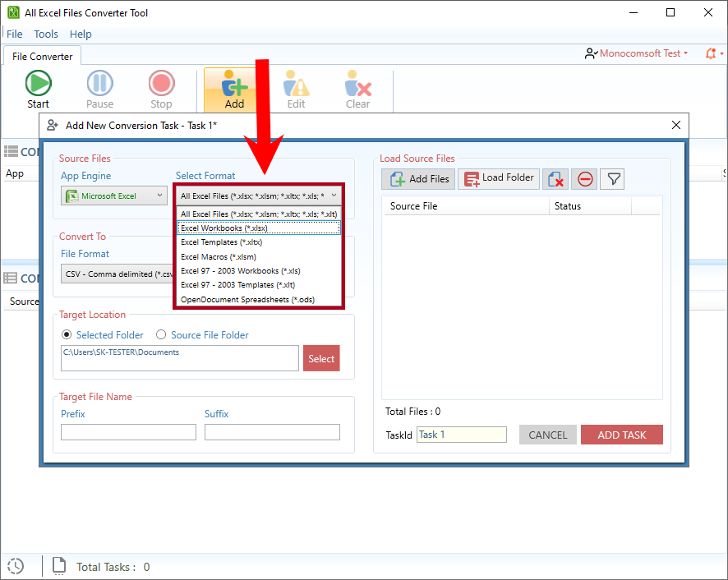Viewport: 728px width, 580px height.
Task: Switch to the File Converter tab
Action: click(x=42, y=56)
